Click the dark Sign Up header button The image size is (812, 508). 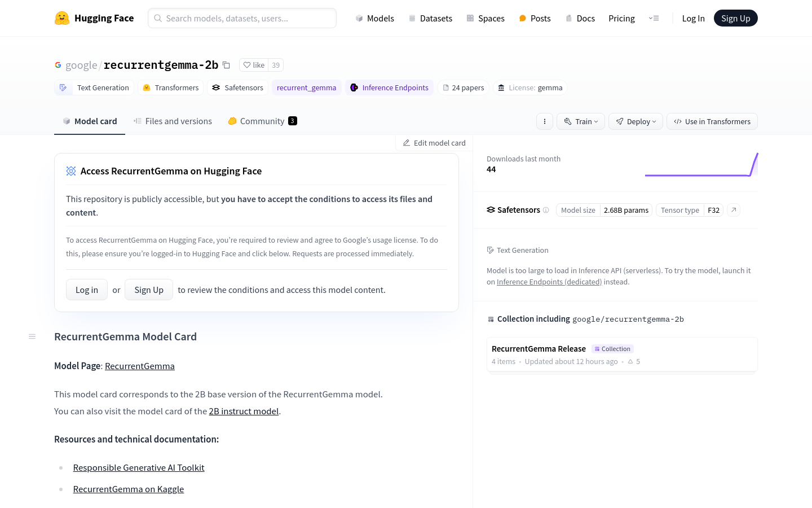point(736,18)
